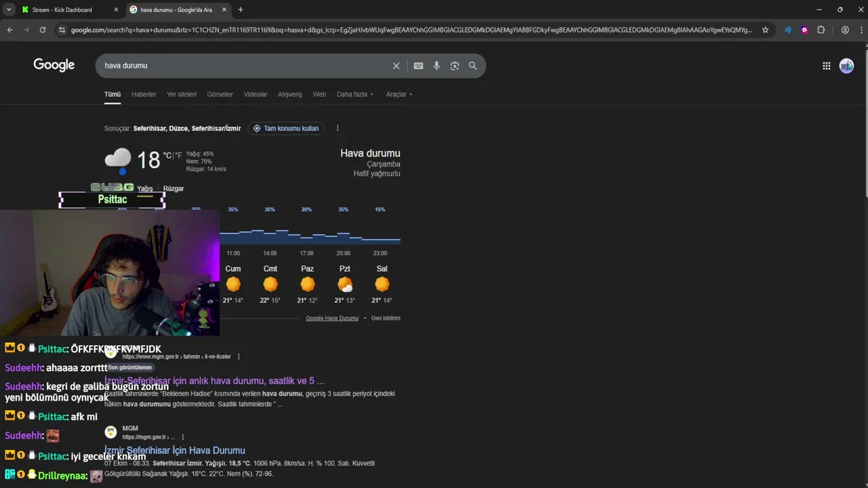Close the hava durumu Google tab
Viewport: 868px width, 488px height.
pos(223,9)
